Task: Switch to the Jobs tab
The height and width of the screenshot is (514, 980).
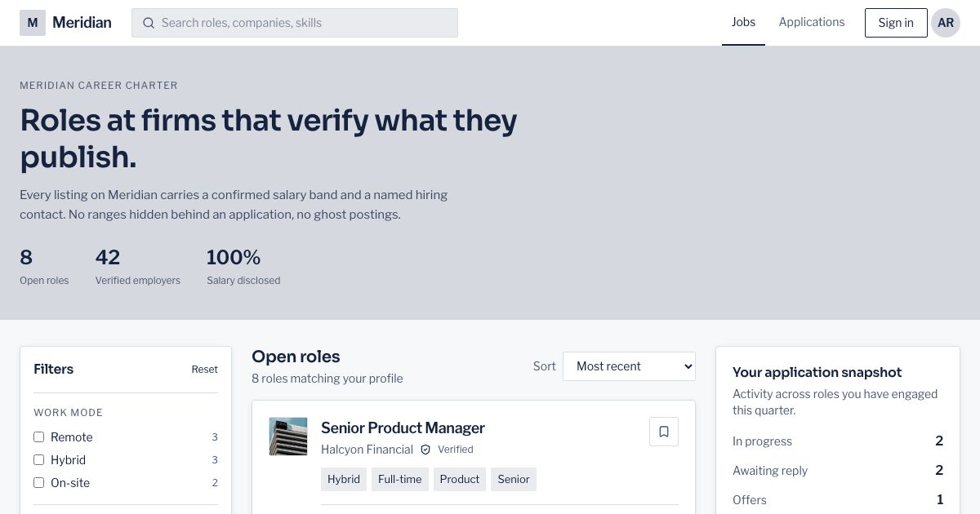Action: [x=743, y=23]
